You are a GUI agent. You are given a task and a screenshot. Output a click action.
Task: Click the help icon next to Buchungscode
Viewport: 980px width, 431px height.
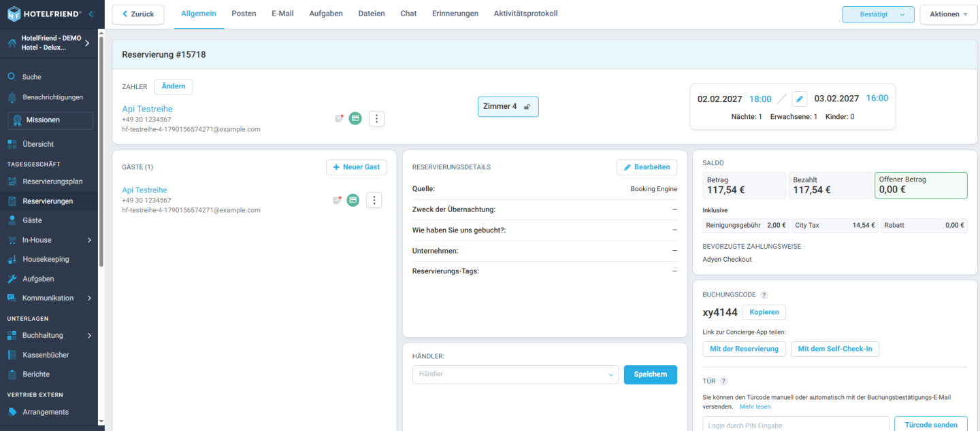[x=764, y=295]
